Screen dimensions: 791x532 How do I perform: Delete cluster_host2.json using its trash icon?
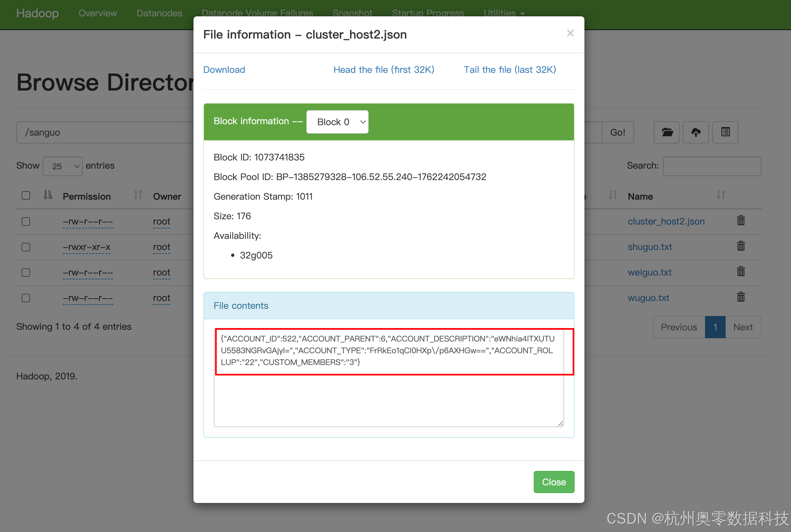741,221
